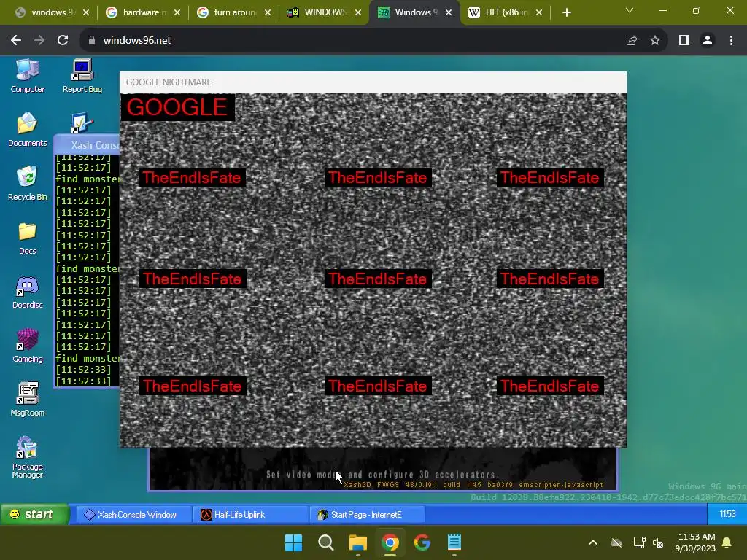Click the muted volume tray icon
The width and height of the screenshot is (747, 560).
pos(659,542)
